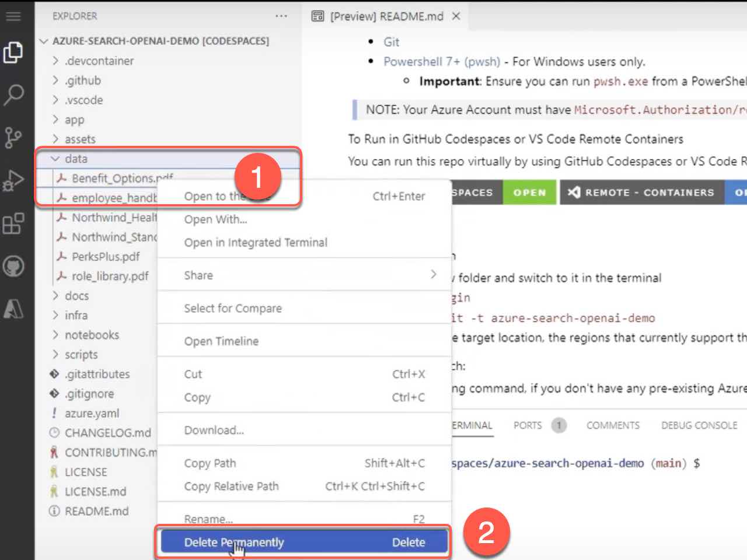The height and width of the screenshot is (560, 747).
Task: Click the REMOTE - CONTAINERS badge
Action: pyautogui.click(x=642, y=192)
